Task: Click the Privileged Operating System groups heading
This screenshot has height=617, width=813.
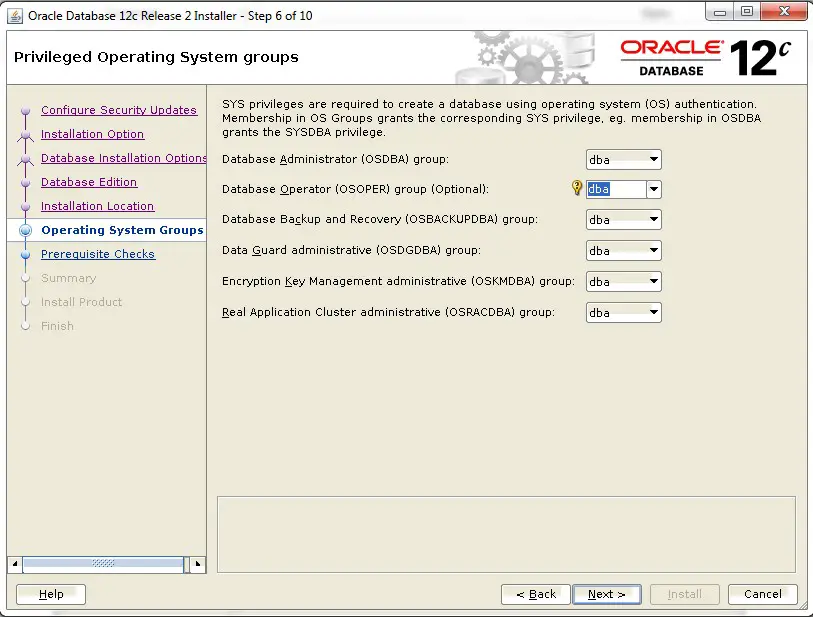Action: [x=156, y=57]
